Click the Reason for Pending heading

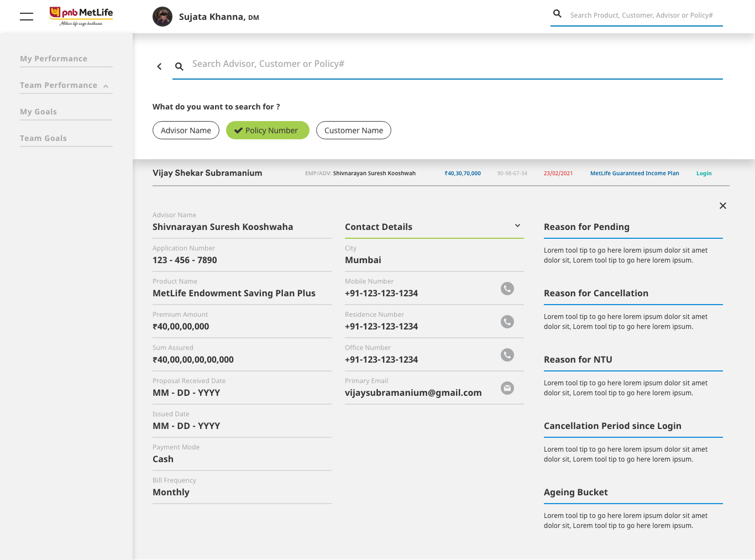[586, 227]
